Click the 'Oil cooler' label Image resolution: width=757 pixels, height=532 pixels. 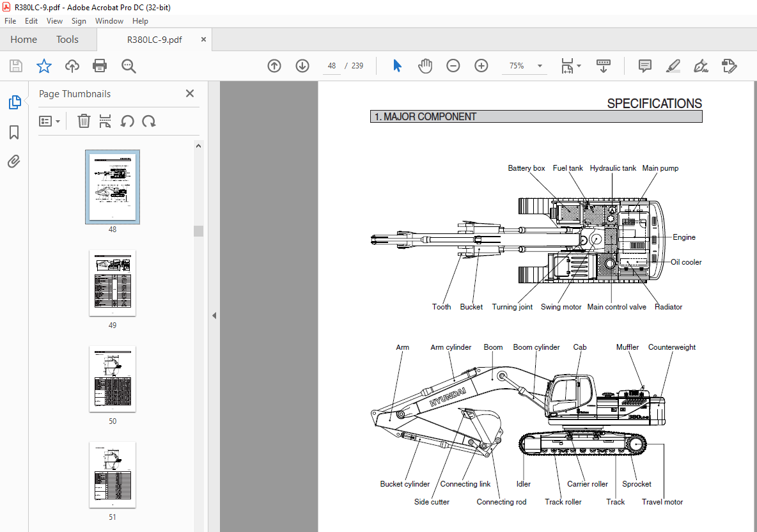click(x=686, y=262)
